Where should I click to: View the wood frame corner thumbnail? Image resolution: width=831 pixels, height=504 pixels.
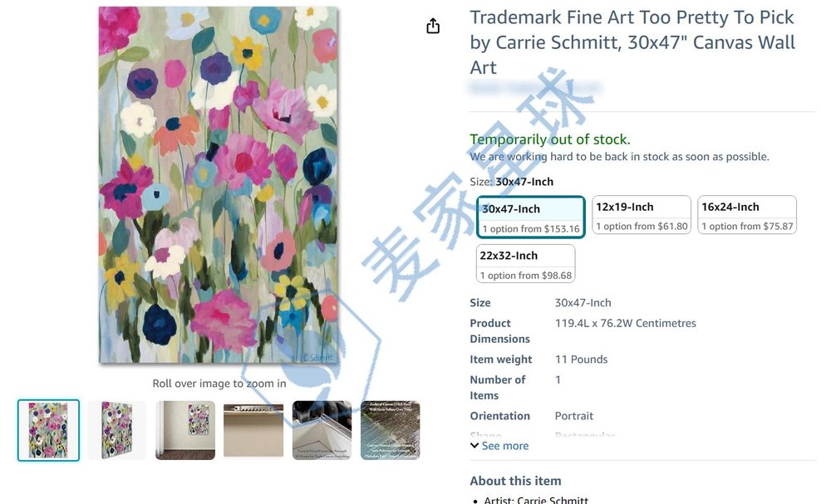322,430
